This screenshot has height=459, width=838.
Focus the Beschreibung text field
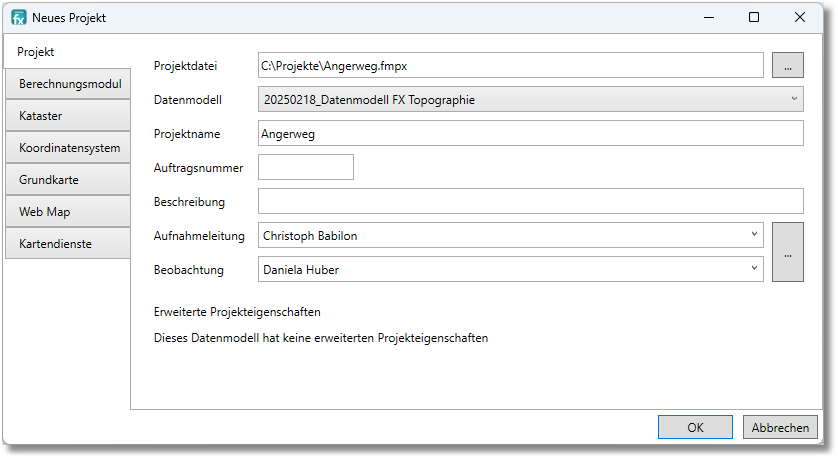530,202
